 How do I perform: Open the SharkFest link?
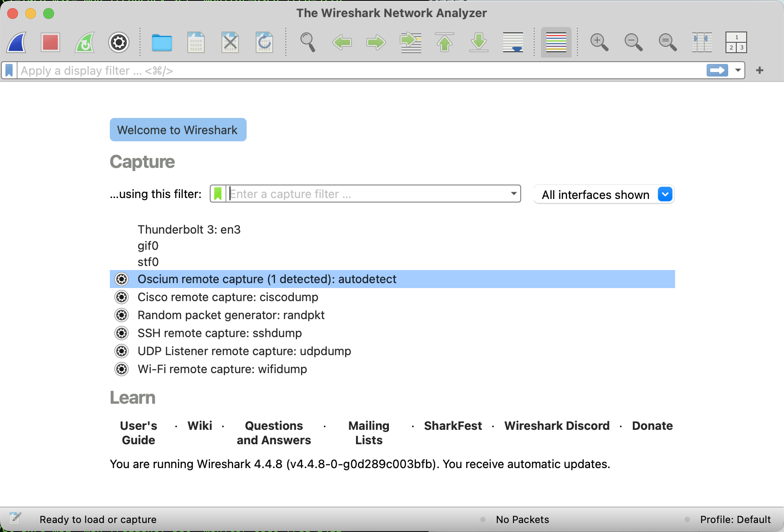pos(453,426)
